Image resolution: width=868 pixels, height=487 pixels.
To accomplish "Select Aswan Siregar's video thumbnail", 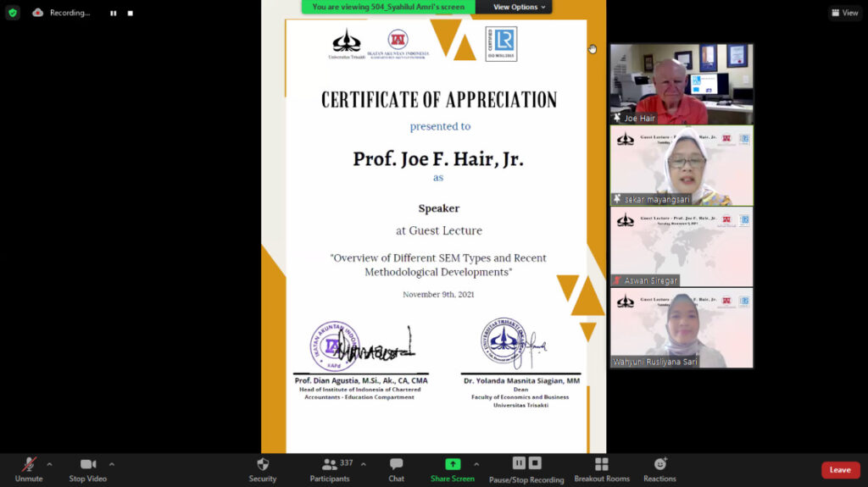I will (x=682, y=246).
